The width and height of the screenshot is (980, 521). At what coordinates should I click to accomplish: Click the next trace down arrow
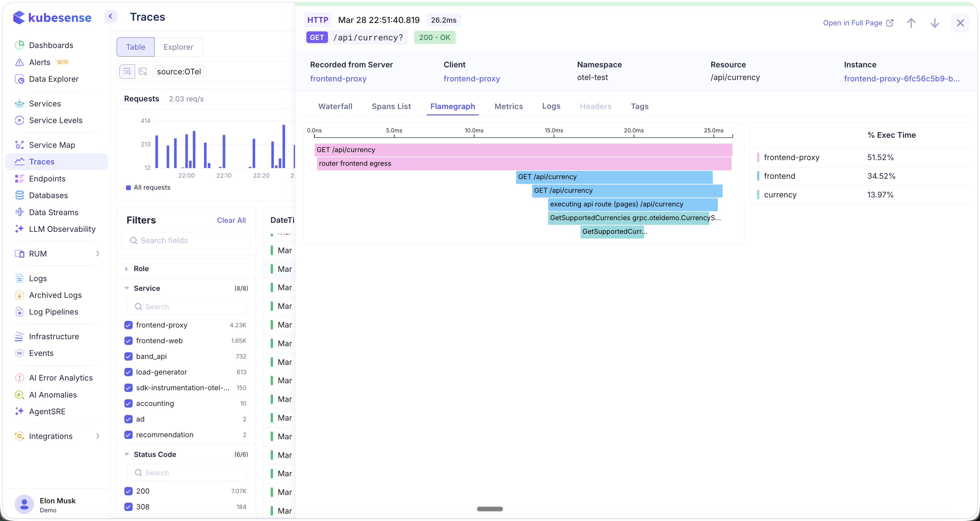(x=934, y=23)
